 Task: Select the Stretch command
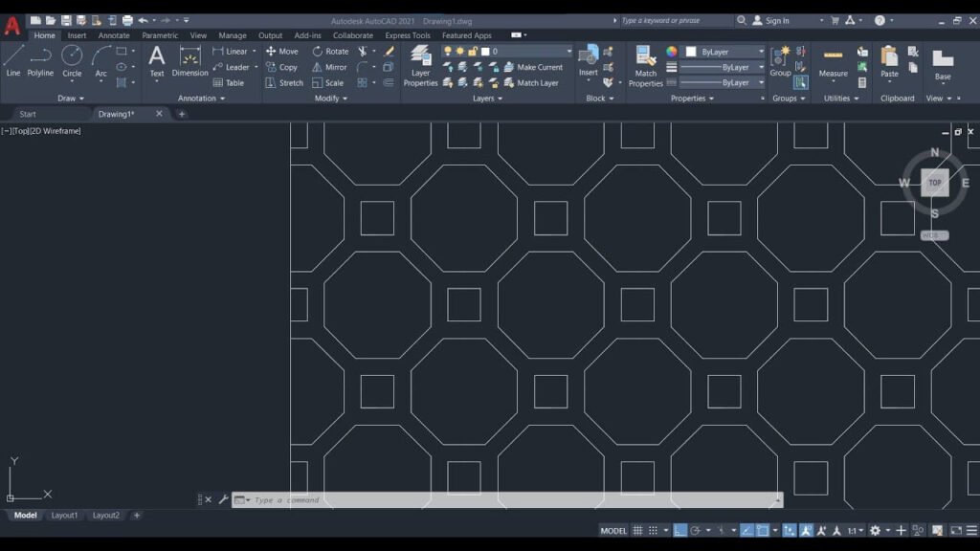click(284, 82)
